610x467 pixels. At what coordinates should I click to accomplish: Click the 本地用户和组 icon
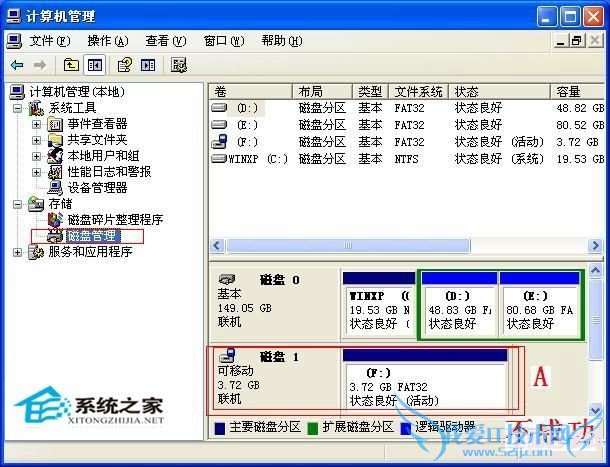[55, 156]
